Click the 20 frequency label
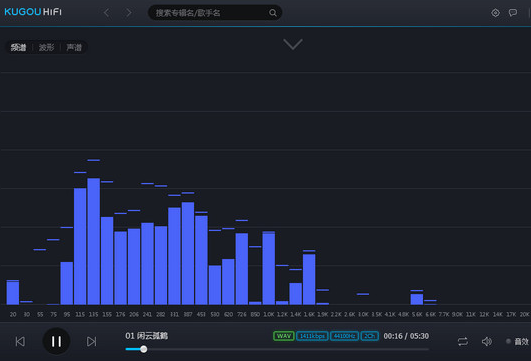531x361 pixels. click(13, 315)
